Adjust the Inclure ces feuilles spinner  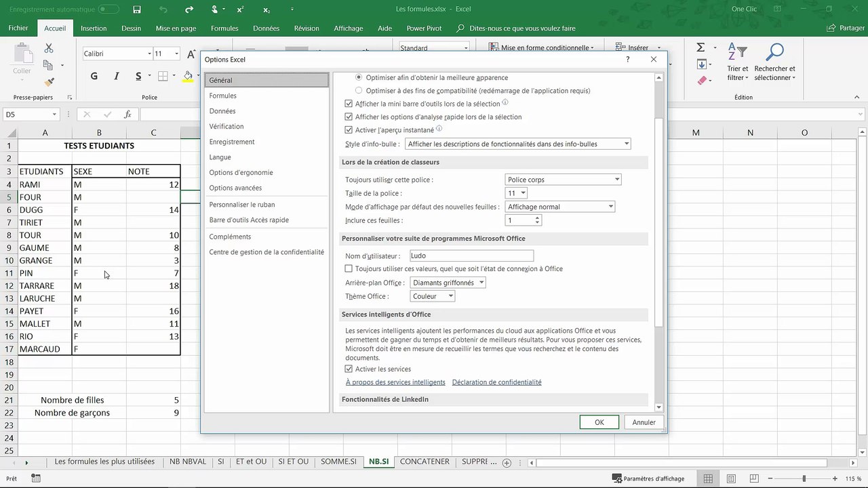click(x=537, y=220)
